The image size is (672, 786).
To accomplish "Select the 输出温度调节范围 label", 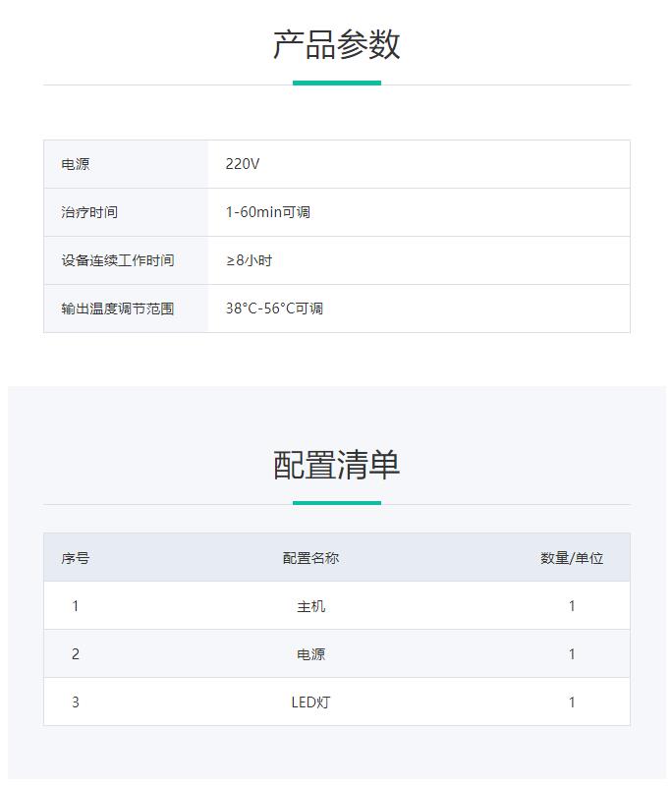I will (x=117, y=309).
